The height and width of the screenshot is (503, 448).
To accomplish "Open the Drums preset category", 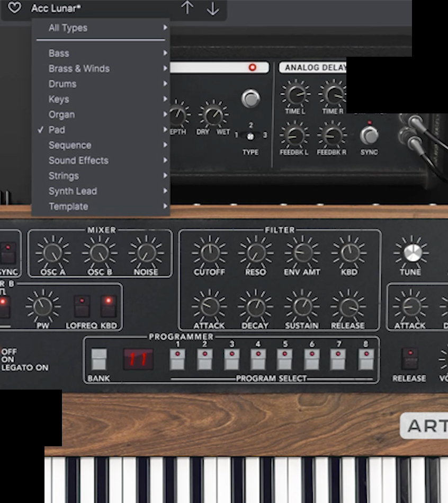I will [x=101, y=84].
